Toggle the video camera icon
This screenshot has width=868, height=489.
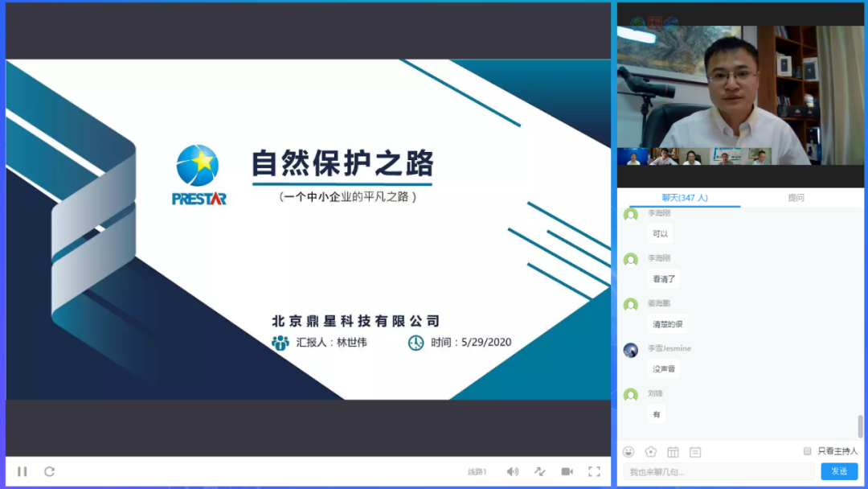(567, 471)
